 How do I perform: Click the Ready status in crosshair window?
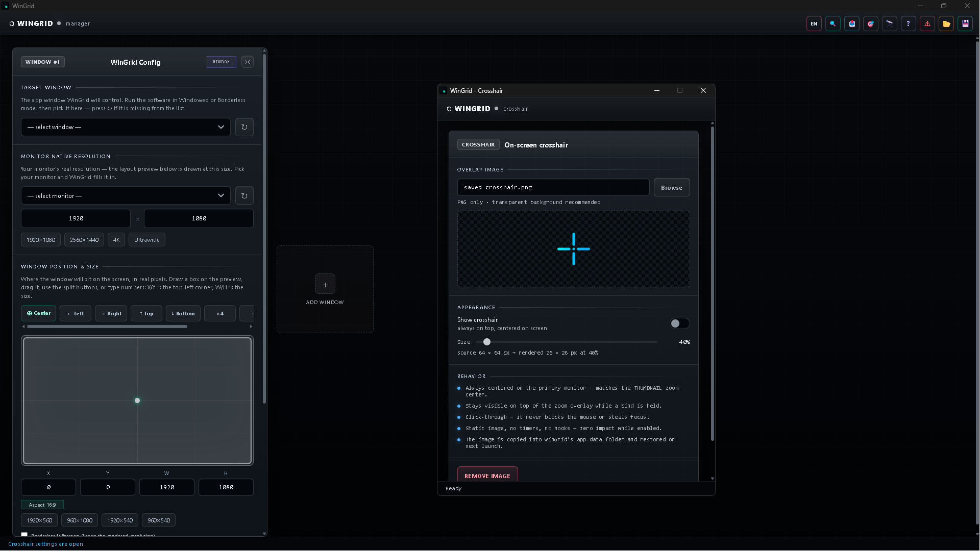point(453,489)
